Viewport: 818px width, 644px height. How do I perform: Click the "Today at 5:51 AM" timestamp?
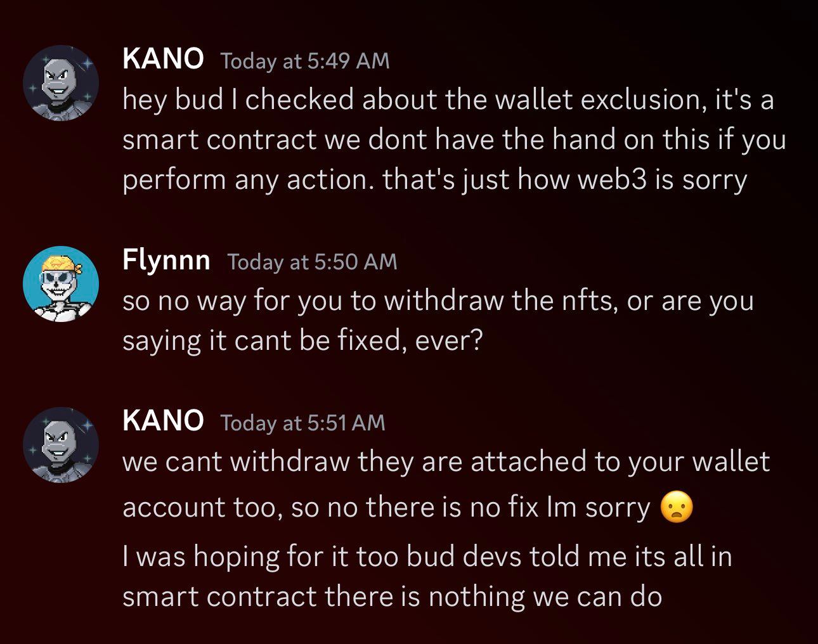point(302,422)
